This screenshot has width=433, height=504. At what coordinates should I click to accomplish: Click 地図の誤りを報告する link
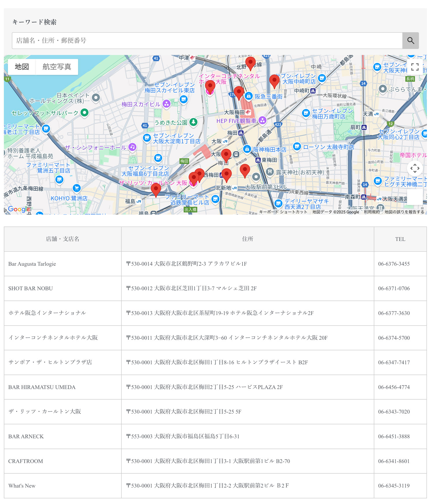click(x=404, y=212)
